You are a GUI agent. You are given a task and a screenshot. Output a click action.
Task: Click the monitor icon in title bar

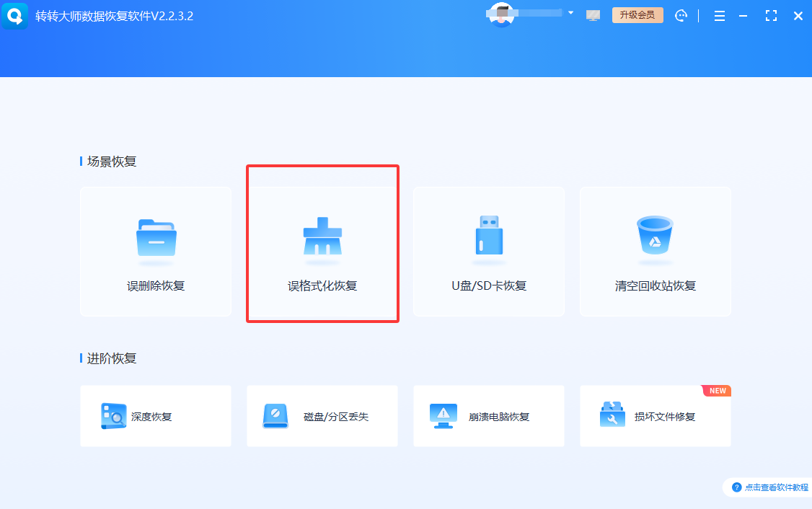click(593, 16)
